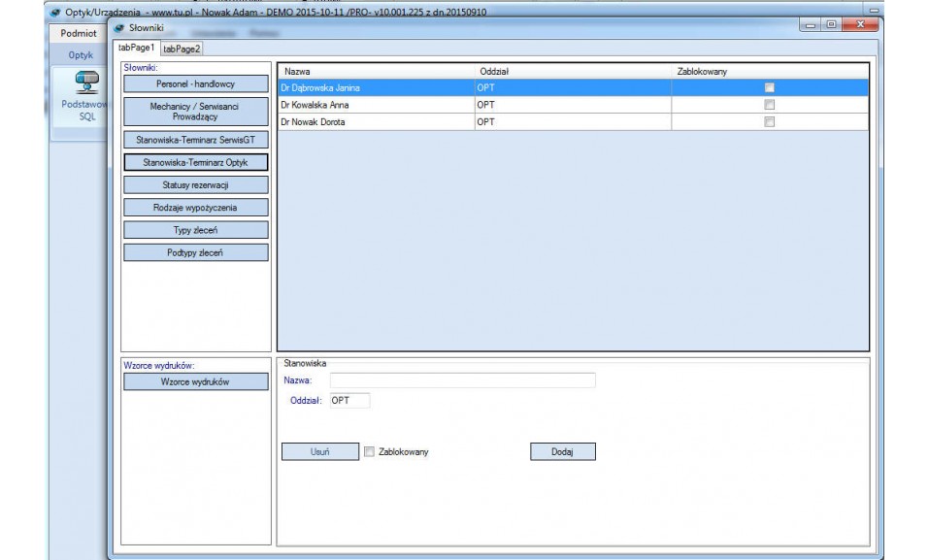Sort the table by Nazwa column header
The width and height of the screenshot is (929, 560).
coord(376,71)
